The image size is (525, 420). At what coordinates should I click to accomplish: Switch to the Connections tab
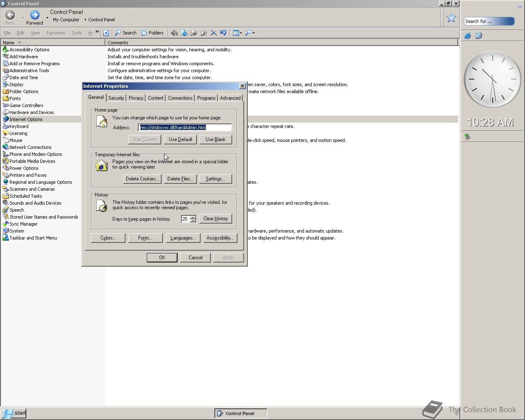(180, 98)
